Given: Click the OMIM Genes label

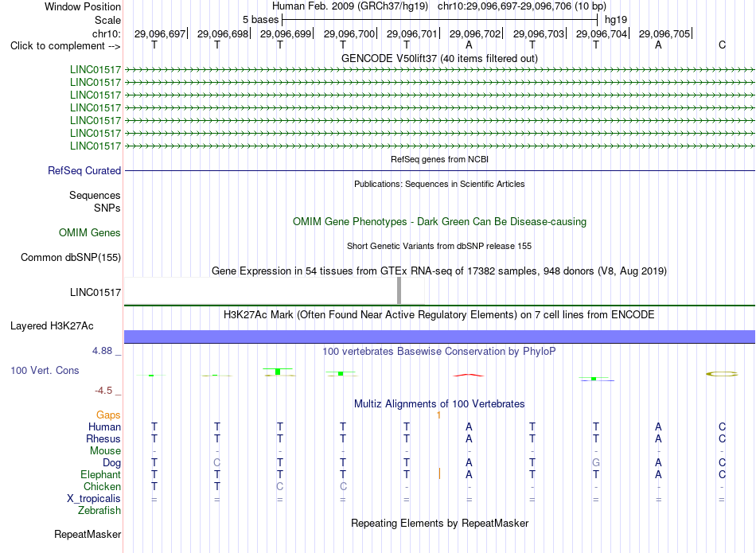Looking at the screenshot, I should (89, 233).
